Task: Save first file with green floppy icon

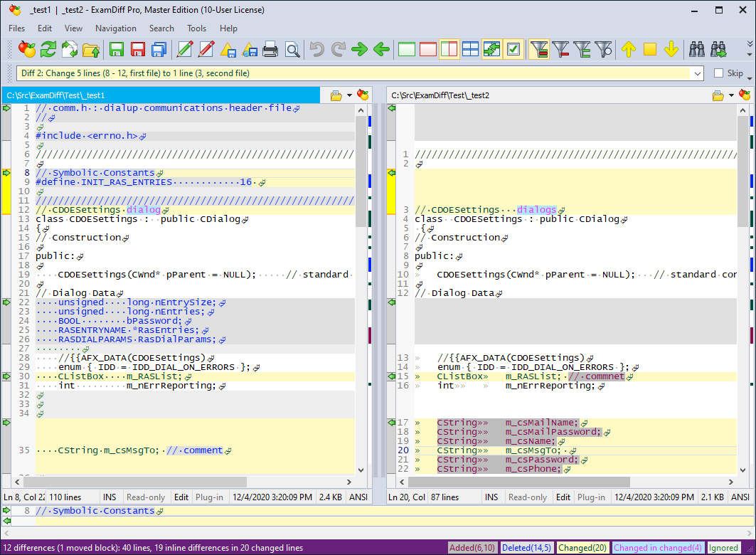Action: (x=116, y=49)
